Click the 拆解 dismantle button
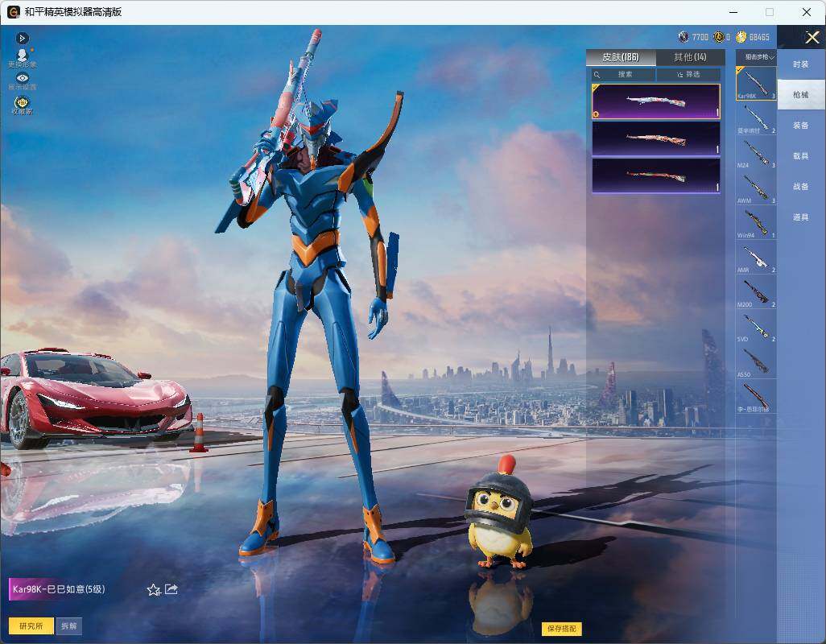826x644 pixels. pos(69,625)
